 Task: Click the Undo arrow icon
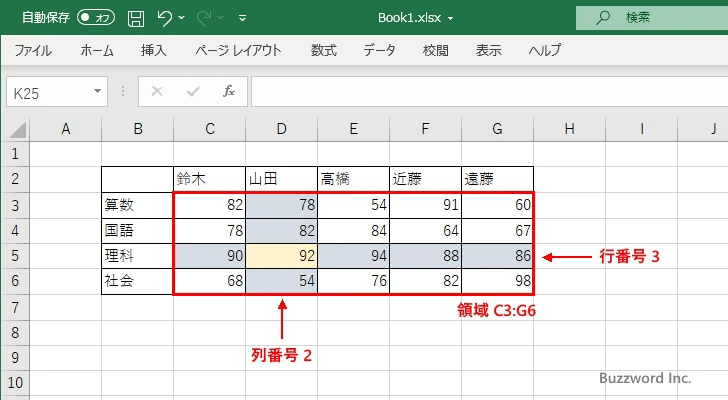pyautogui.click(x=165, y=17)
